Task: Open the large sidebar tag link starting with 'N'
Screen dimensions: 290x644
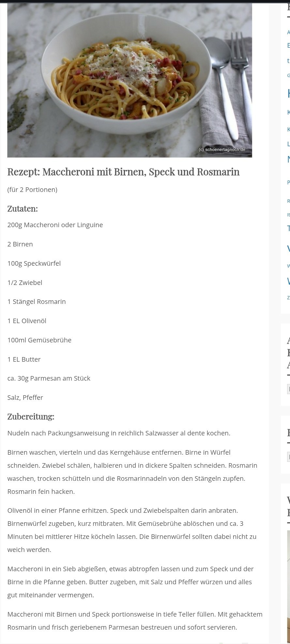Action: click(x=288, y=159)
